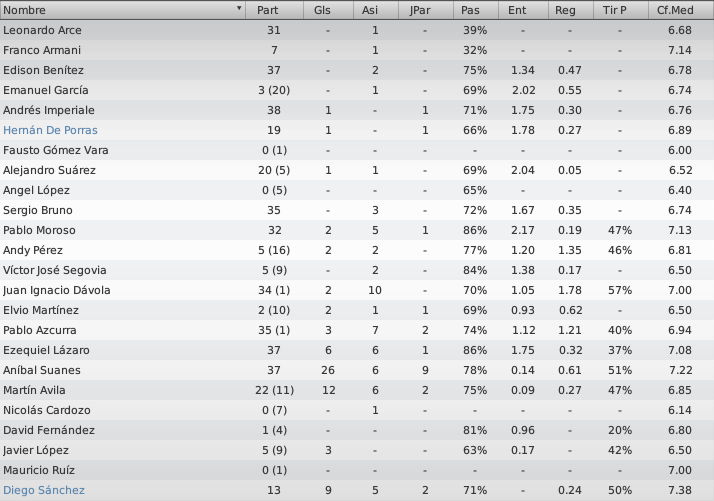Click Mauricio Ruíz player row
The image size is (714, 501).
[357, 470]
